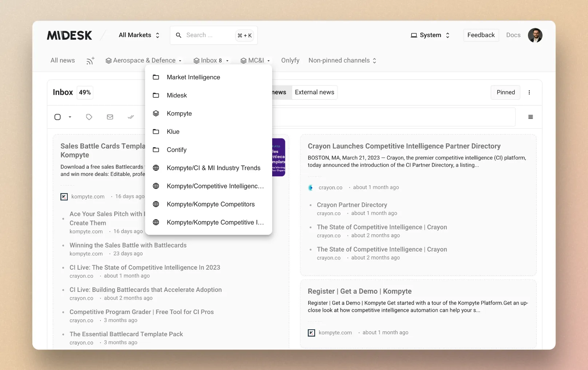The height and width of the screenshot is (370, 588).
Task: Open the Docs link
Action: 513,35
